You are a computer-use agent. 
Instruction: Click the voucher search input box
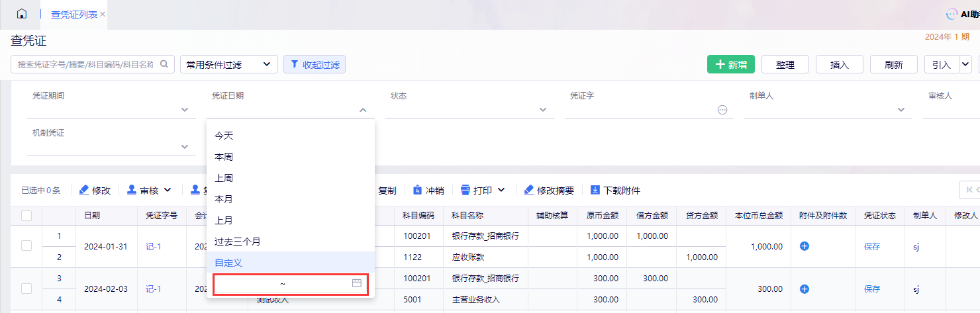click(86, 64)
